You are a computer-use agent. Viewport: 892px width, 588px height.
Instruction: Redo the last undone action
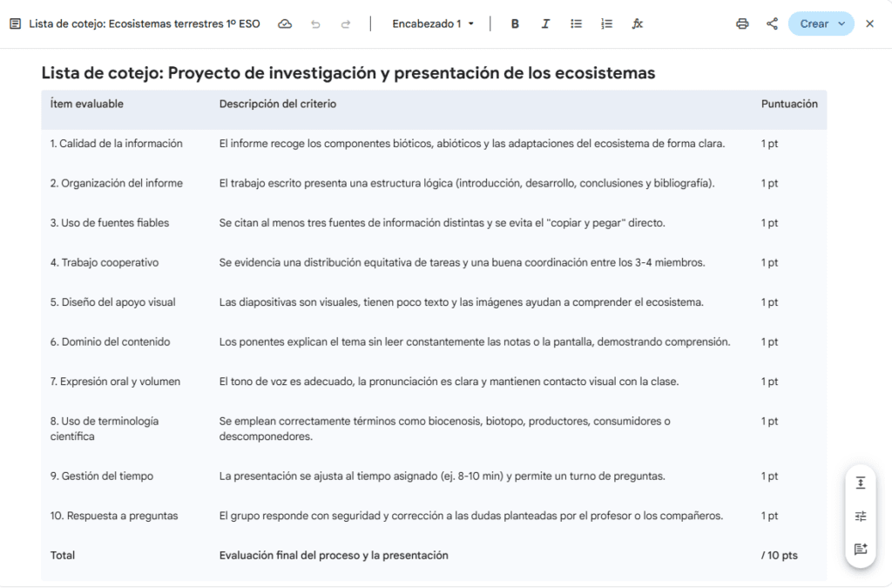point(345,24)
